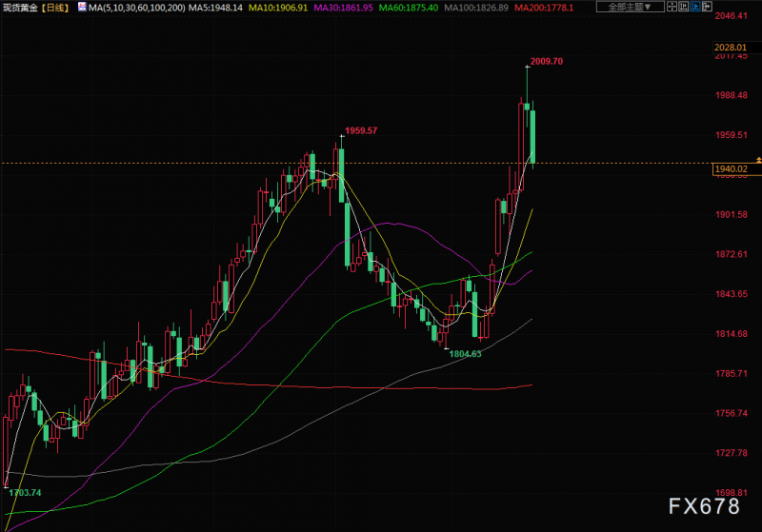
Task: Select the purple MA30:1861.95 legend label
Action: tap(343, 8)
